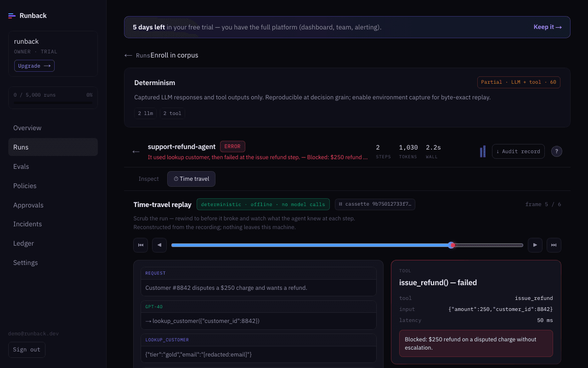Click the Keep it link

point(548,27)
